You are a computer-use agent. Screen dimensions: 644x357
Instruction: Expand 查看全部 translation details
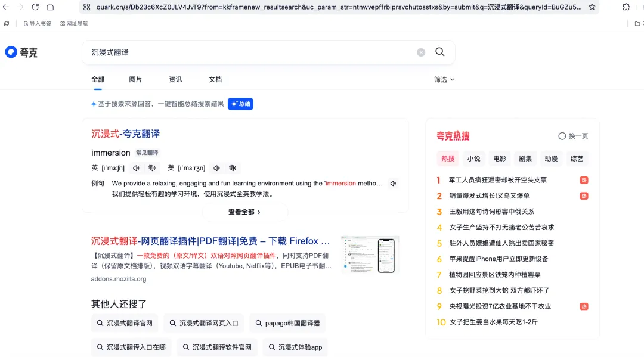(x=244, y=212)
